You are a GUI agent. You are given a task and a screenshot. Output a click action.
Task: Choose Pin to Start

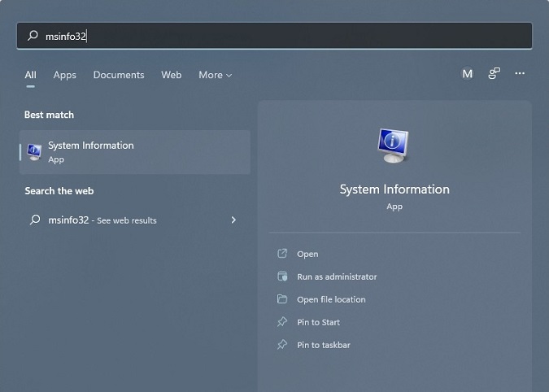318,322
